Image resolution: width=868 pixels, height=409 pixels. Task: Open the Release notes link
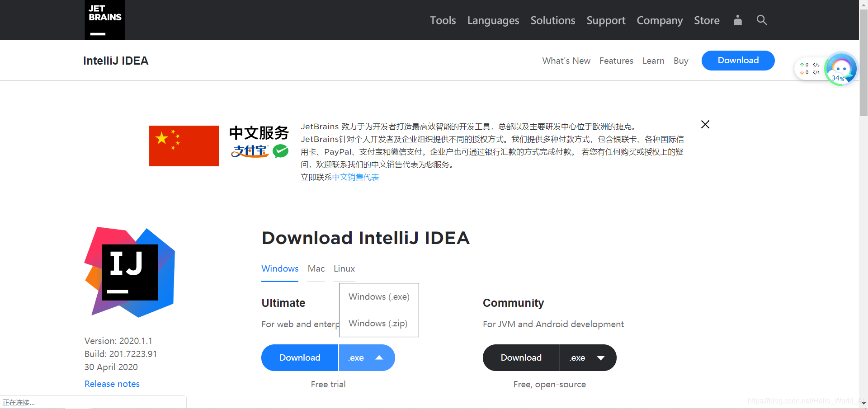[x=112, y=384]
